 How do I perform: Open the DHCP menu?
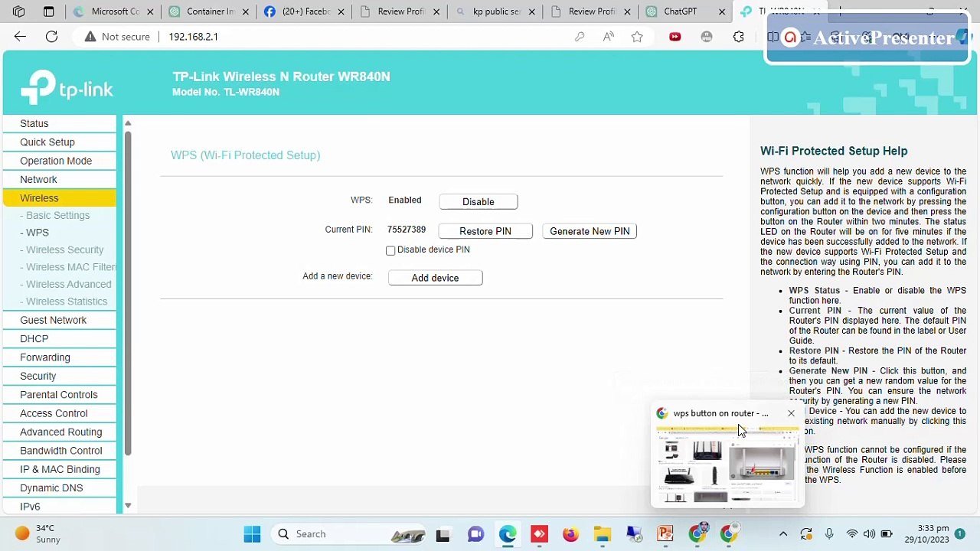coord(60,339)
